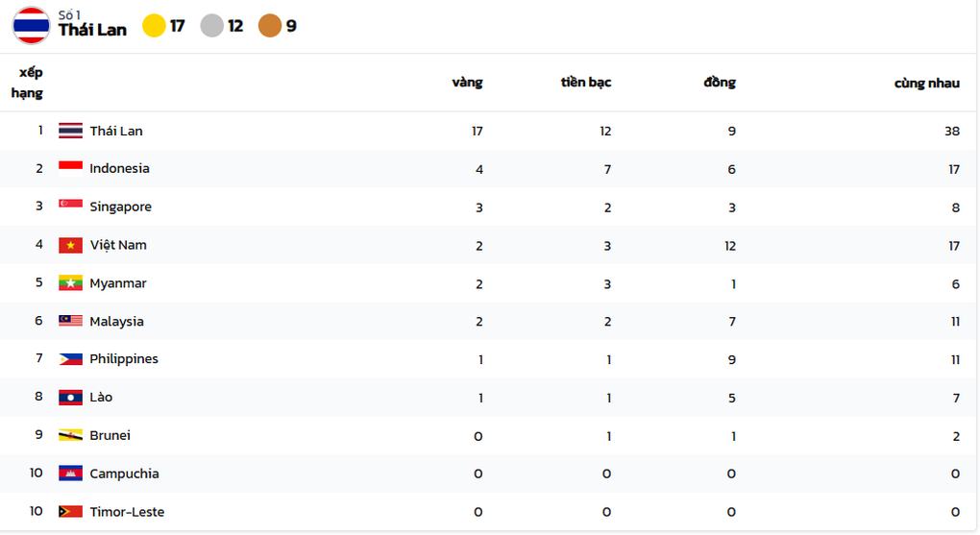Click the large Thailand flag in header
The height and width of the screenshot is (535, 980).
(x=32, y=25)
